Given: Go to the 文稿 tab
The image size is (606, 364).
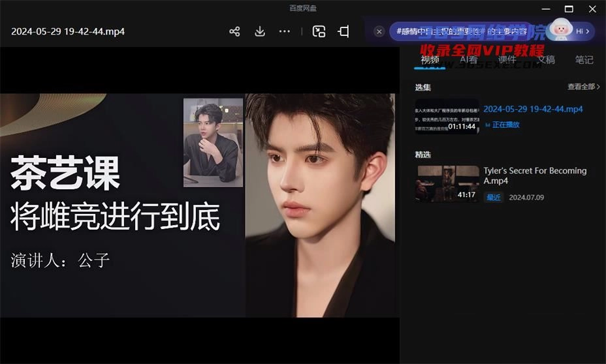Looking at the screenshot, I should (545, 60).
